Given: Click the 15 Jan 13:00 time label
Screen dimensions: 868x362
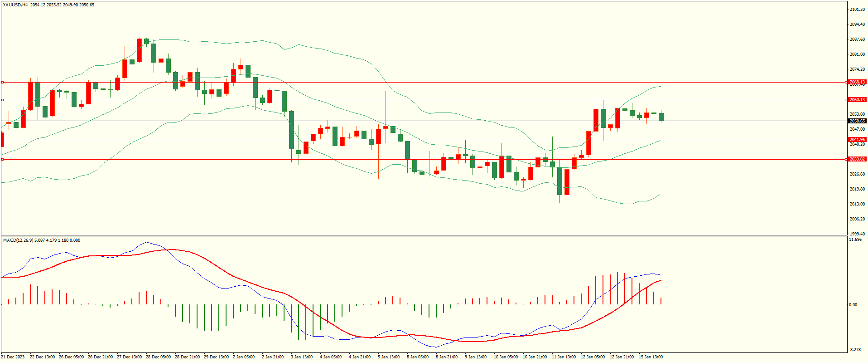Looking at the screenshot, I should tap(651, 357).
